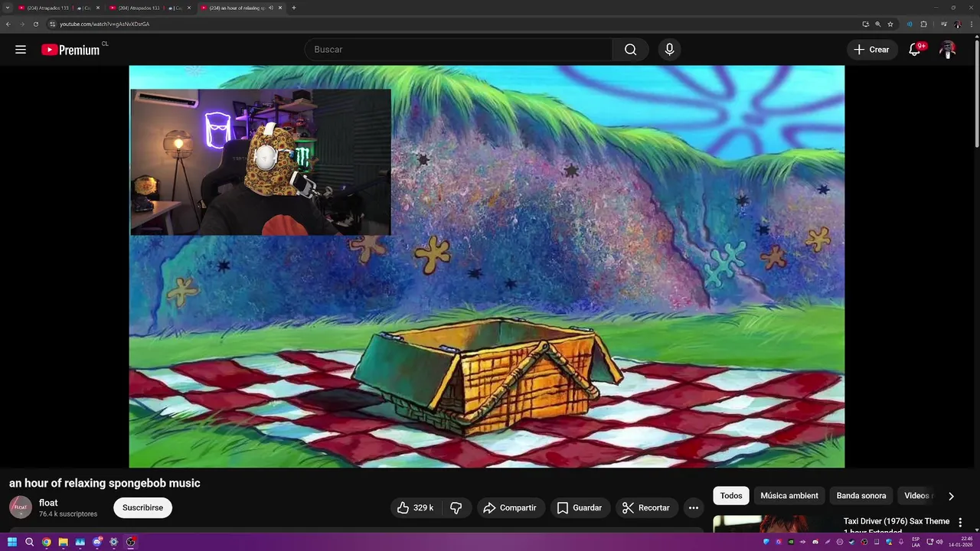
Task: Select the Música ambient chip
Action: [x=789, y=496]
